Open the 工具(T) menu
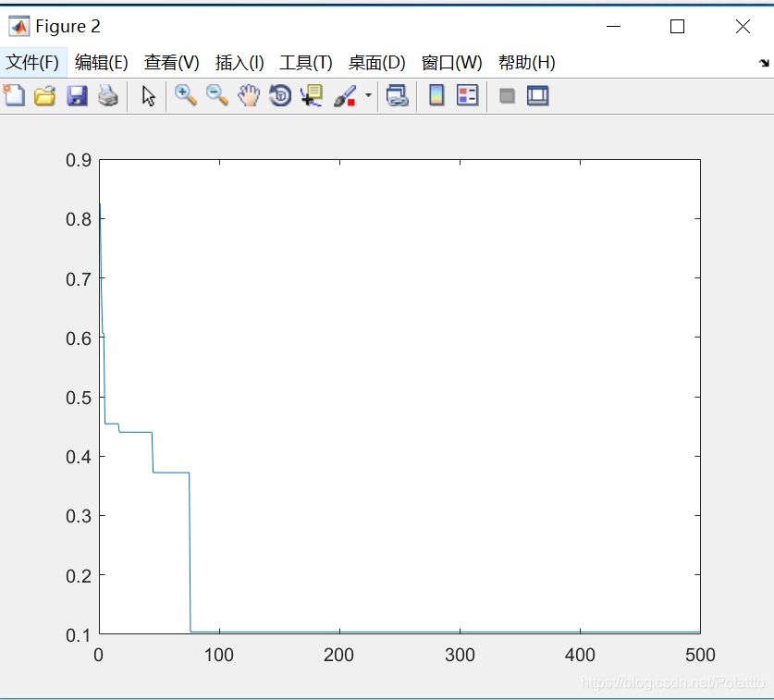774x700 pixels. pos(305,63)
